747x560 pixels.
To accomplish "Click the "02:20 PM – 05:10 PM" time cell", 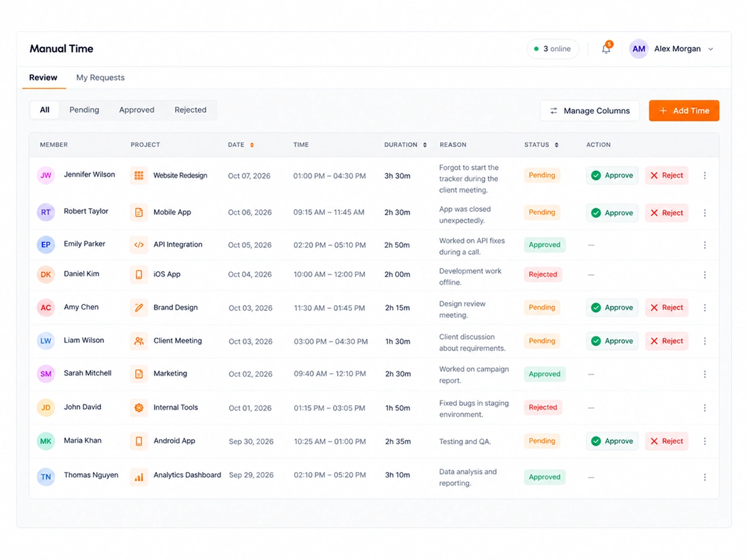I will click(x=330, y=245).
